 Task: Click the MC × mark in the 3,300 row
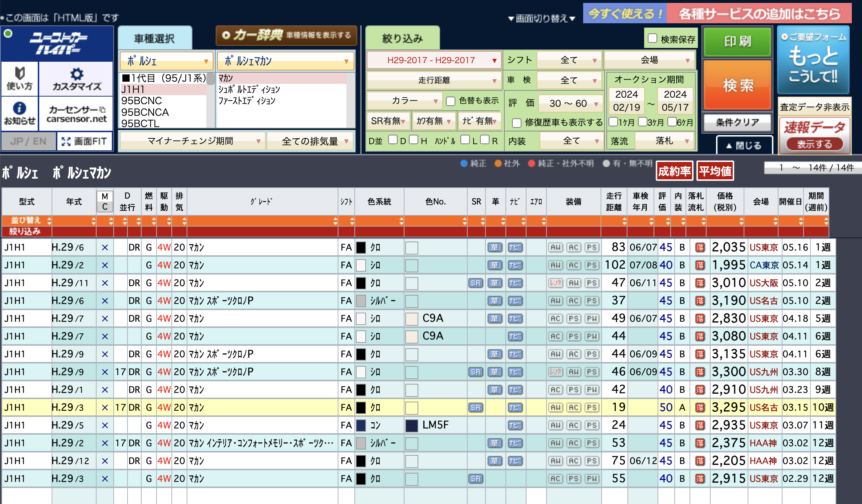point(105,372)
